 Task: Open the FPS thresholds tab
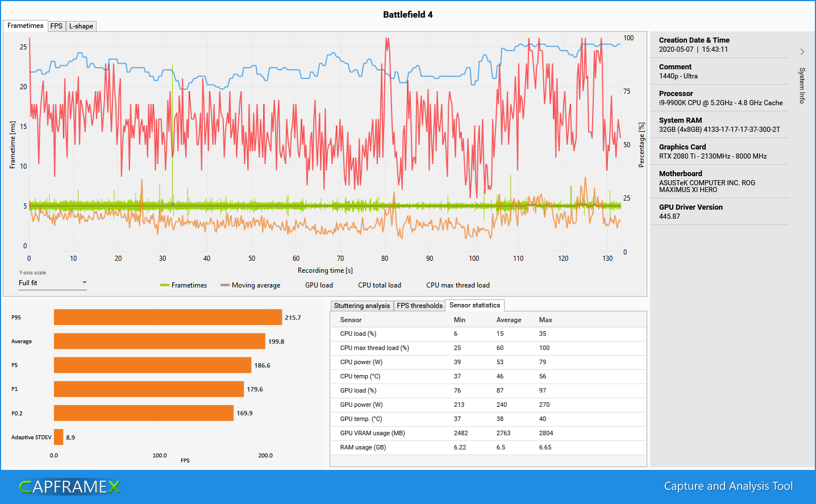point(419,306)
